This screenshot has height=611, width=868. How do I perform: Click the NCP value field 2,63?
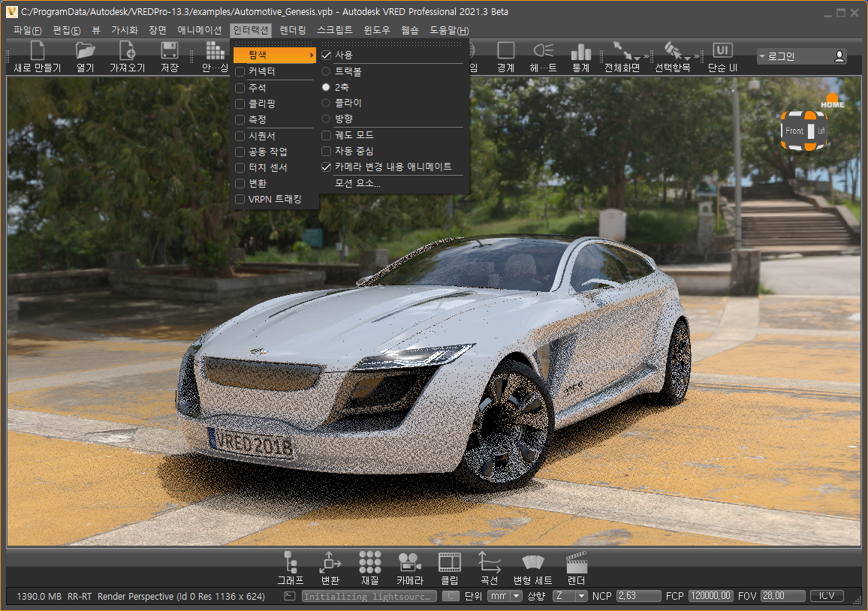point(639,596)
